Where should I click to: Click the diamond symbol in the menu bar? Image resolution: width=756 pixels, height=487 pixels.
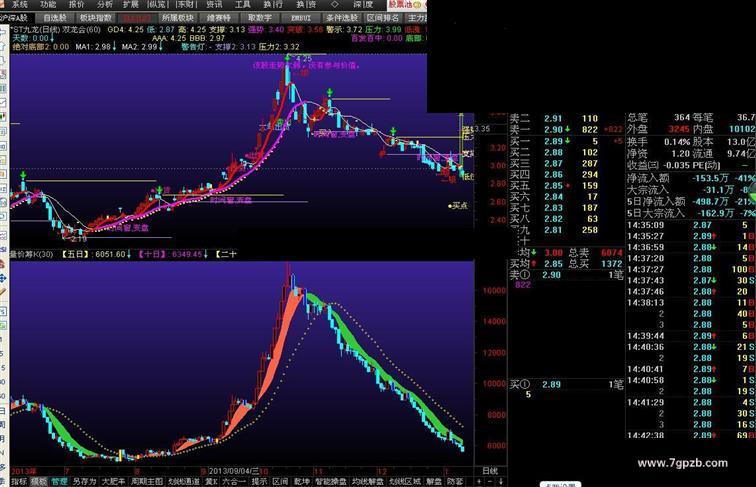[335, 4]
